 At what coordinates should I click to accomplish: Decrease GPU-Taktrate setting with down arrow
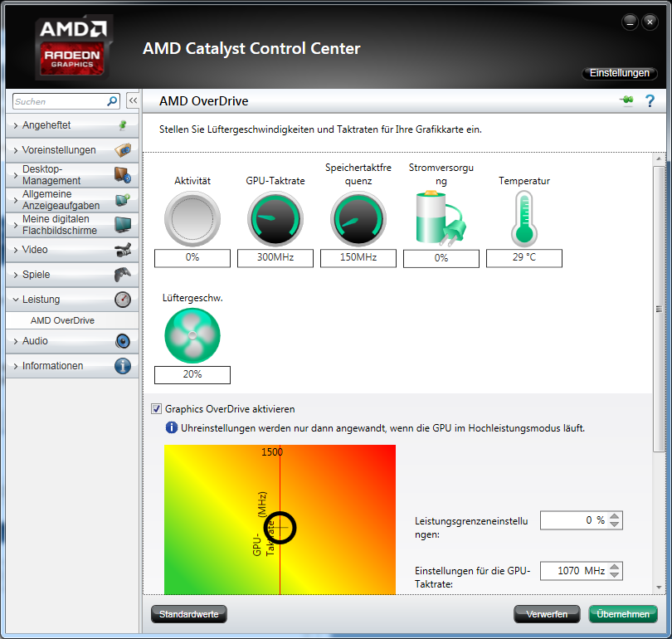click(x=614, y=574)
